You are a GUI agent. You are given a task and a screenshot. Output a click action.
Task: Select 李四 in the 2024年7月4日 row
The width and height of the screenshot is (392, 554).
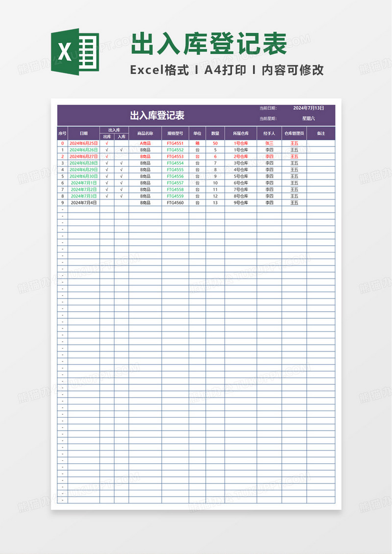click(269, 203)
